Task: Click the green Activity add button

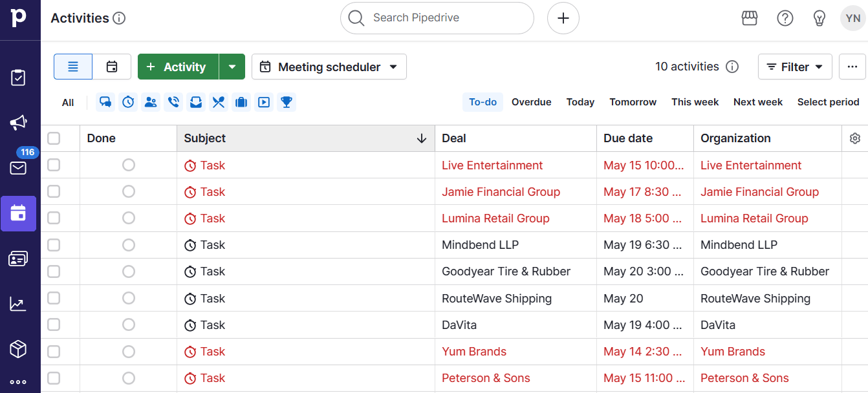Action: point(179,67)
